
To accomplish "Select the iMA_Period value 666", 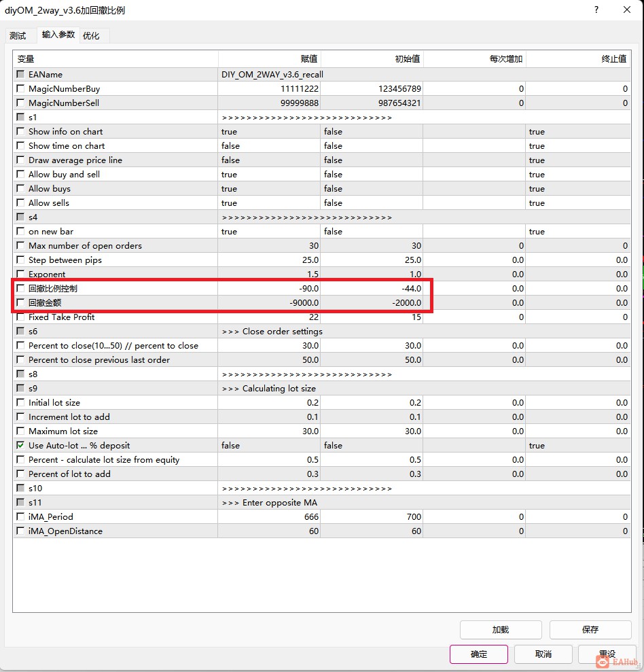I will point(269,517).
